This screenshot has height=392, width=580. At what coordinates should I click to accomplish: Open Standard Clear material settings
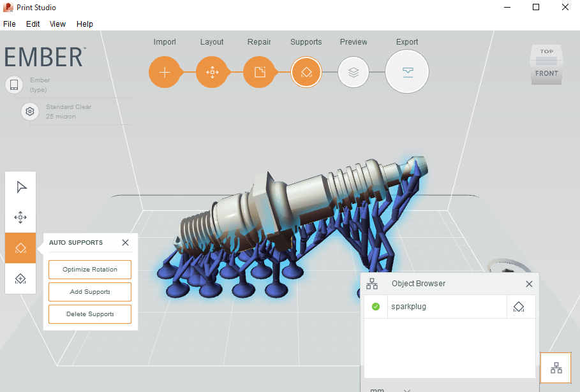point(30,112)
